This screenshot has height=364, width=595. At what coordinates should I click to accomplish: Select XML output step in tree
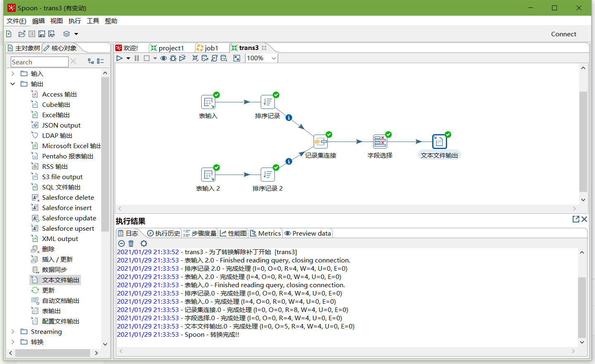click(x=60, y=239)
